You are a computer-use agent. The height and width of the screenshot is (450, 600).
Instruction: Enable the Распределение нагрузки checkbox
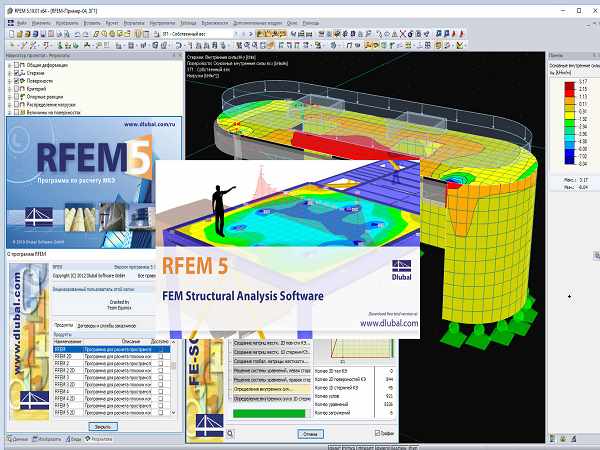coord(16,104)
